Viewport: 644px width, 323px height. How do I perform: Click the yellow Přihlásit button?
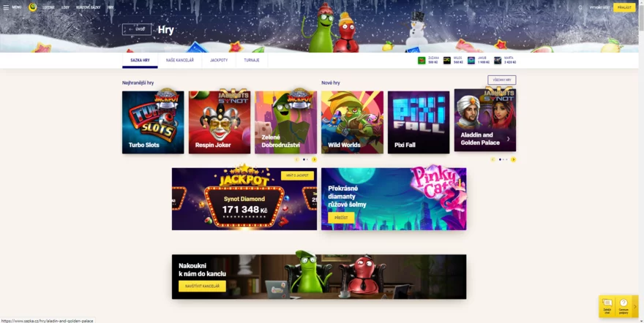pyautogui.click(x=624, y=7)
